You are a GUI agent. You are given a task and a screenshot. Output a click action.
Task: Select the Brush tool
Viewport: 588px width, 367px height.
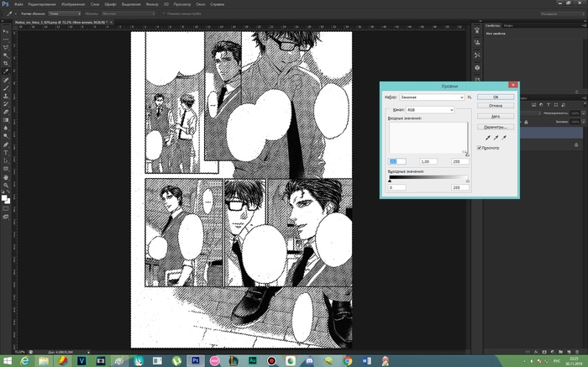pos(6,88)
